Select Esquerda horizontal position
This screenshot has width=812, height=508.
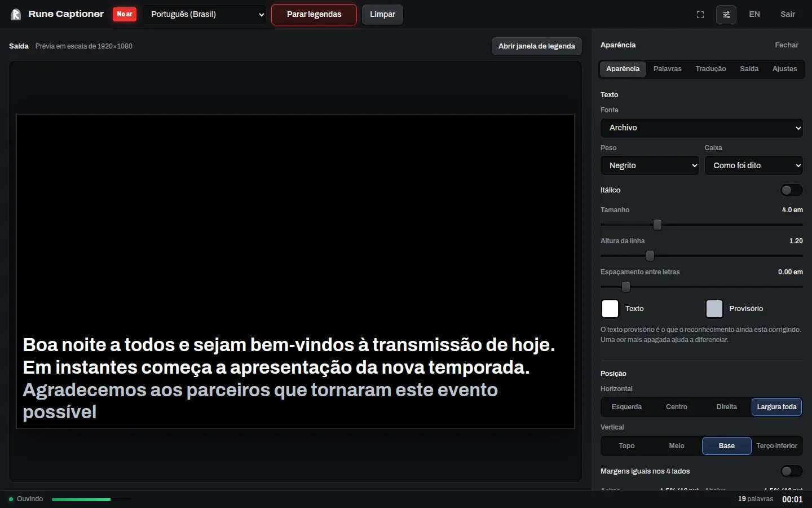click(x=626, y=407)
